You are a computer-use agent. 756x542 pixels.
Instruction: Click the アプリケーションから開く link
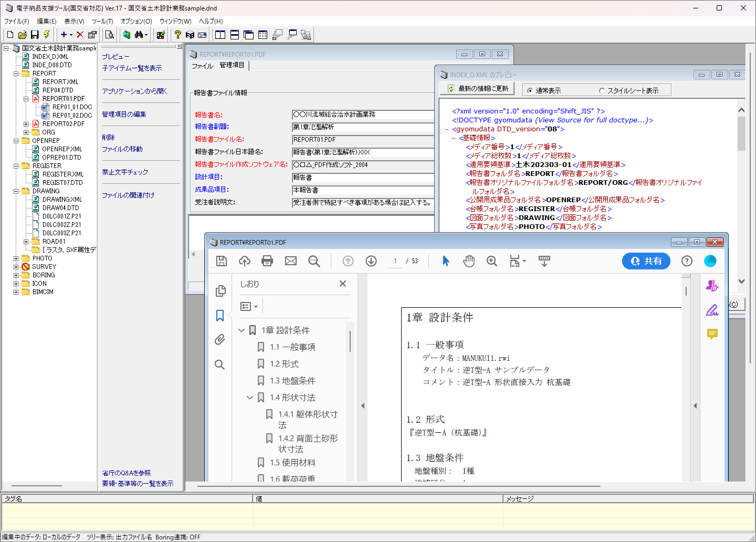pyautogui.click(x=134, y=91)
